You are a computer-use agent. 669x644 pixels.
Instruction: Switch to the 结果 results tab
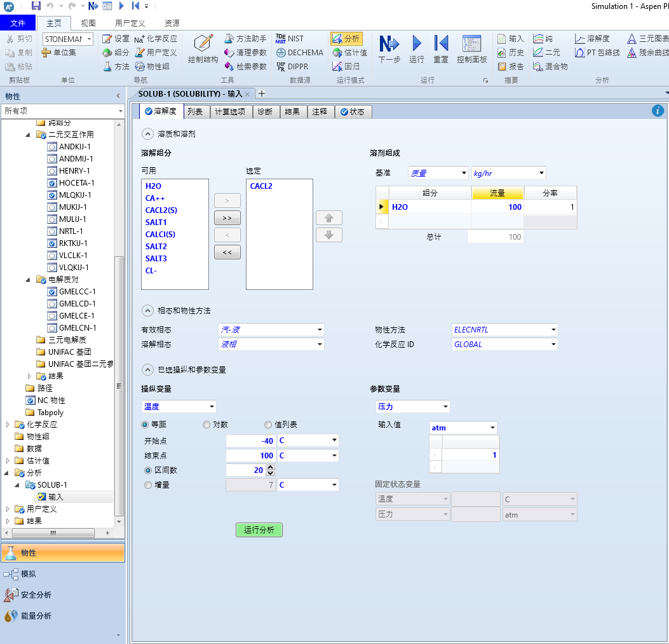tap(292, 111)
